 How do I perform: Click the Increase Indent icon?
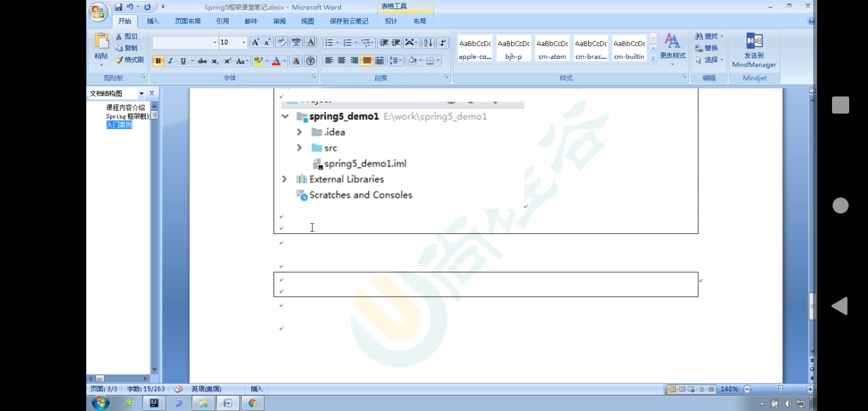[396, 43]
